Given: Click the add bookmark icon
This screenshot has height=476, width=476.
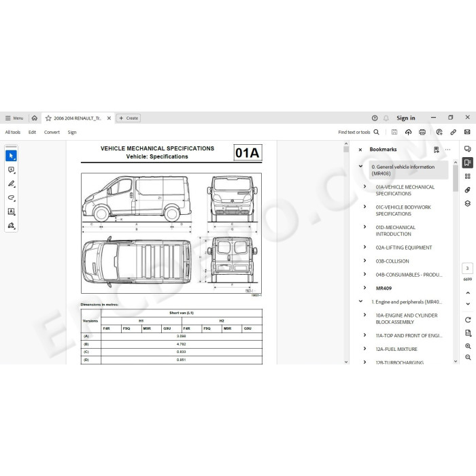Looking at the screenshot, I should tap(437, 150).
